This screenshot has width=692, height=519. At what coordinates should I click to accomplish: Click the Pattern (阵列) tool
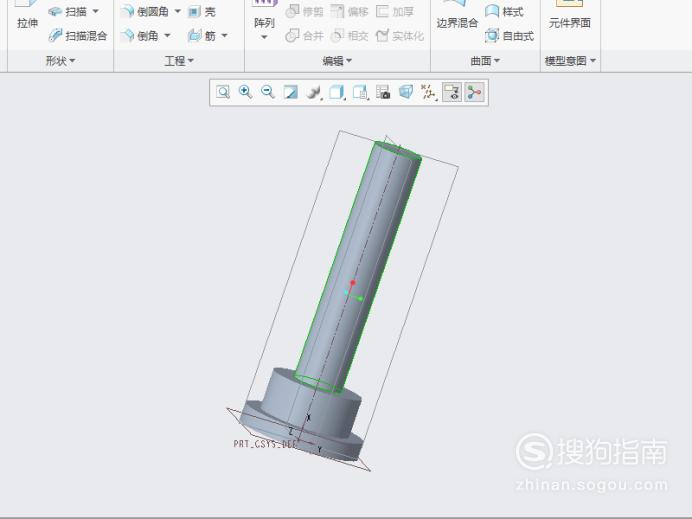[x=264, y=15]
